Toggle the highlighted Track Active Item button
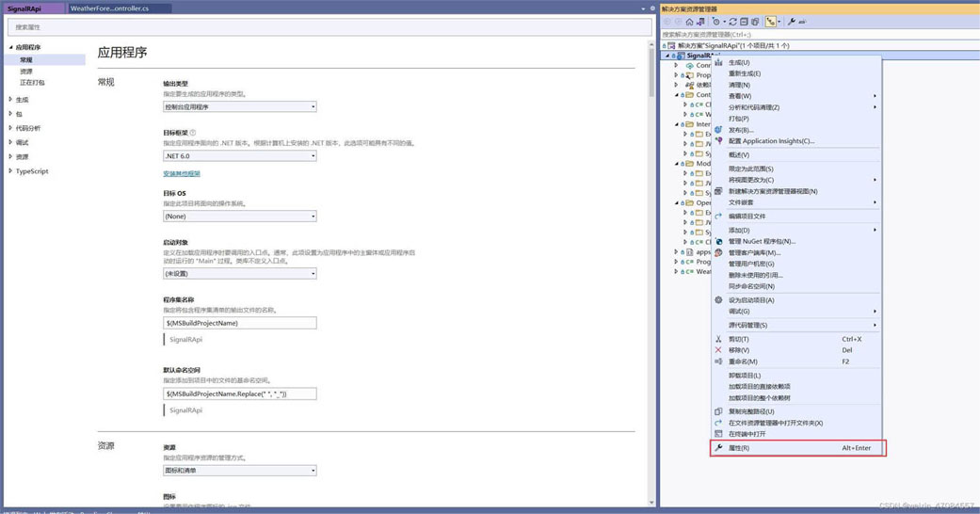The width and height of the screenshot is (980, 514). (771, 22)
